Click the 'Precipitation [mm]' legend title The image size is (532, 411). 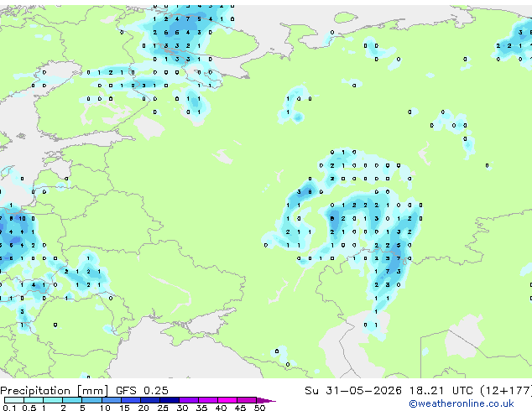point(55,391)
